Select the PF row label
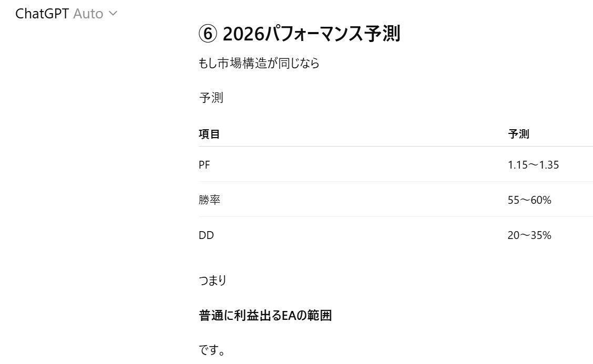 pyautogui.click(x=205, y=165)
